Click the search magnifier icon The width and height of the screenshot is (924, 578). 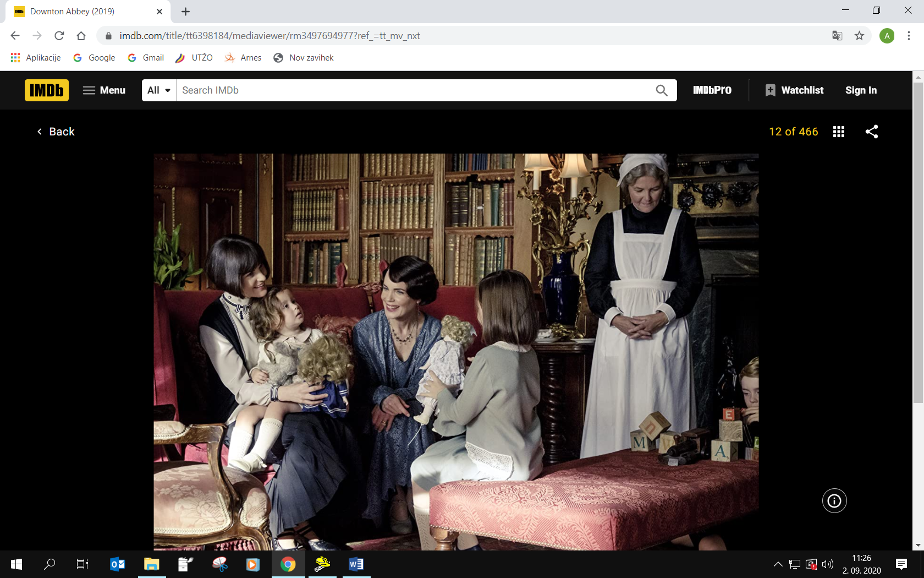(662, 90)
